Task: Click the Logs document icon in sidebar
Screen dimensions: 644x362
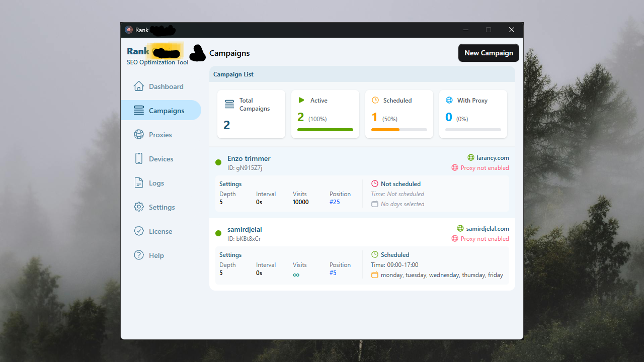Action: point(139,183)
